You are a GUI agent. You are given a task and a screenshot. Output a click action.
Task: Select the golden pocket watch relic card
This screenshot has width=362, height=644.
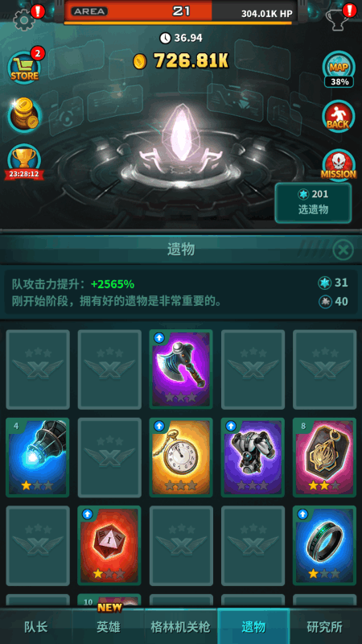pyautogui.click(x=181, y=457)
